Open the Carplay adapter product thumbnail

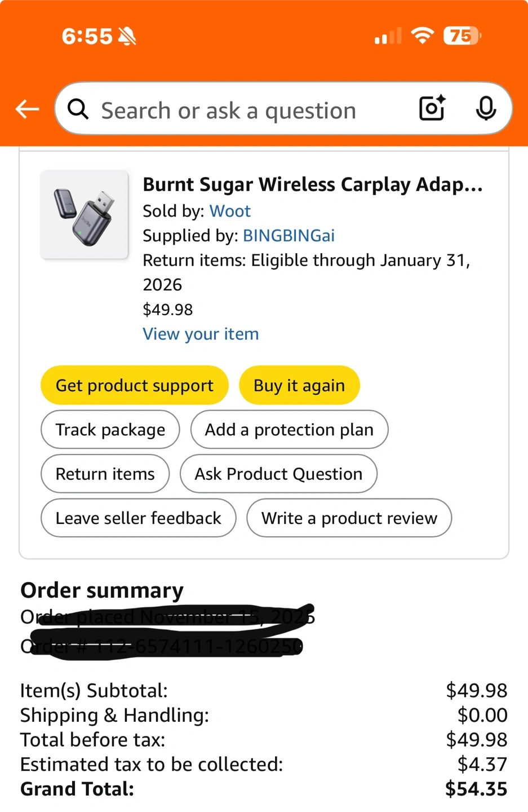(x=85, y=215)
